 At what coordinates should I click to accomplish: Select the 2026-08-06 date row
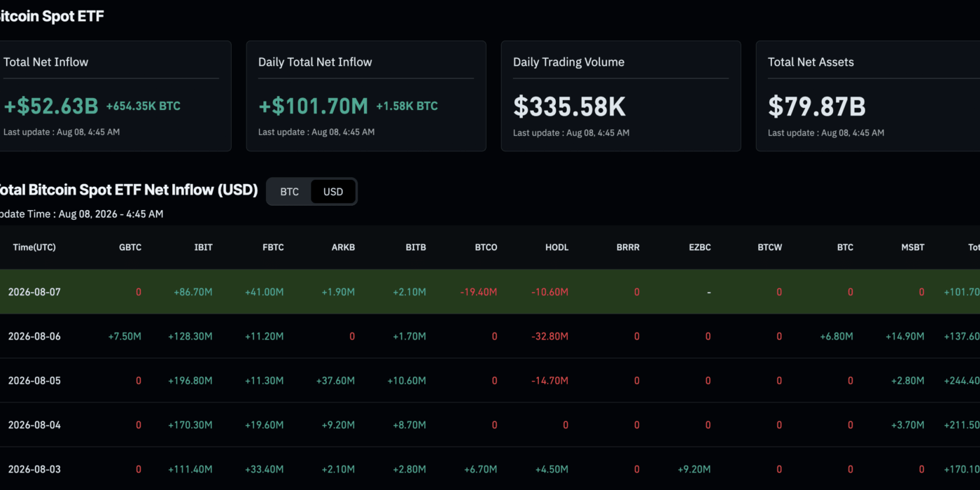[490, 336]
